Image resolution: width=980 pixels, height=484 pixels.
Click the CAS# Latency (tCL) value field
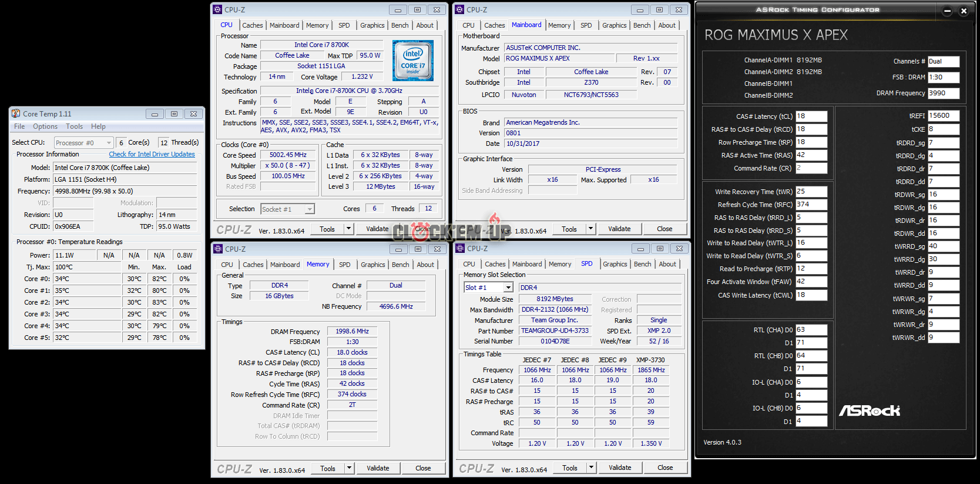click(811, 116)
